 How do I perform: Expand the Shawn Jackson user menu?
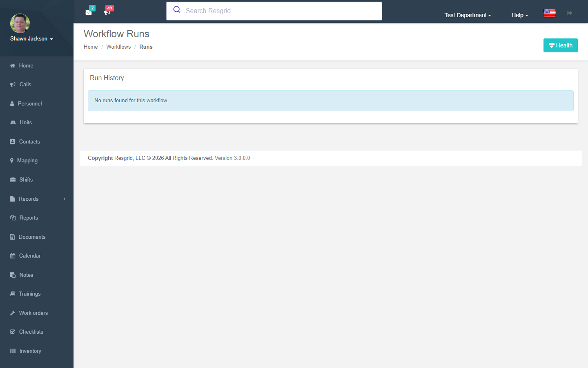(31, 39)
